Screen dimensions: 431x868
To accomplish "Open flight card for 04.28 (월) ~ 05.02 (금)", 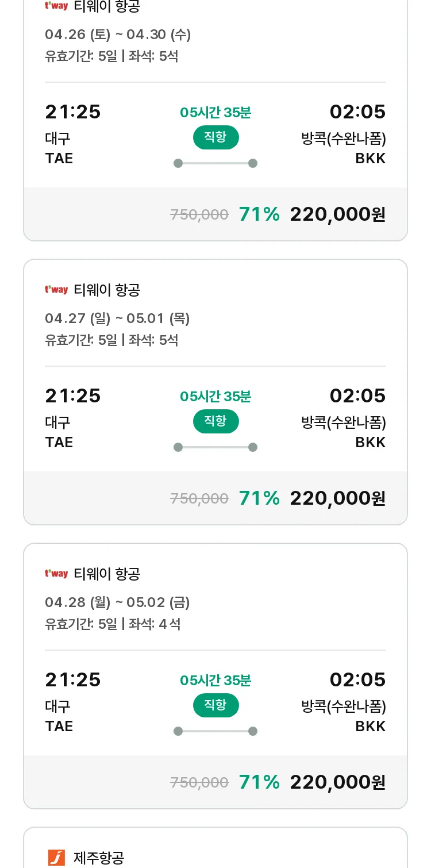I will point(215,676).
